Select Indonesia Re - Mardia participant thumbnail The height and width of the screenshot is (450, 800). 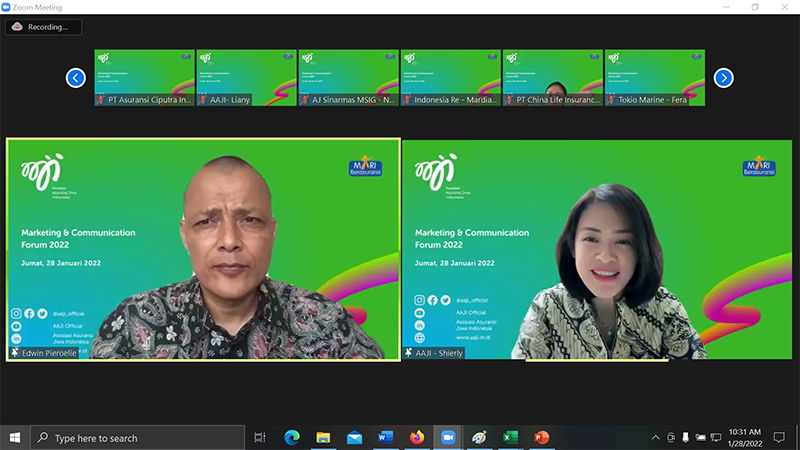[451, 78]
